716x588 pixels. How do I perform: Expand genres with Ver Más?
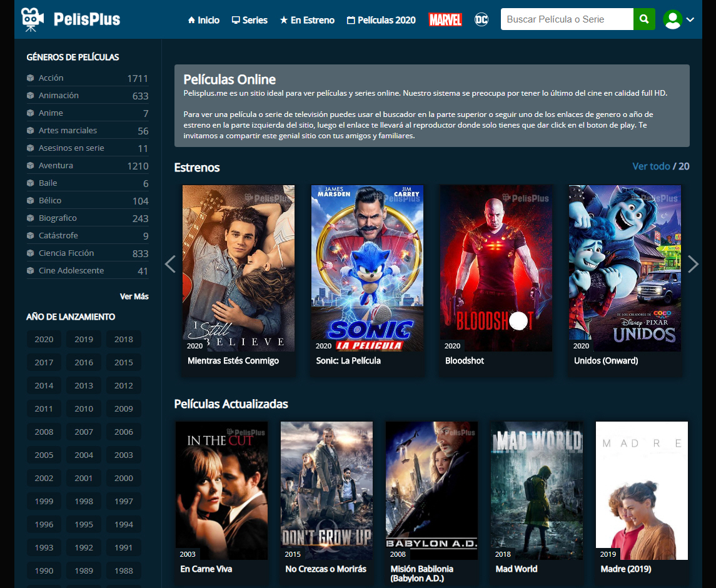tap(134, 297)
